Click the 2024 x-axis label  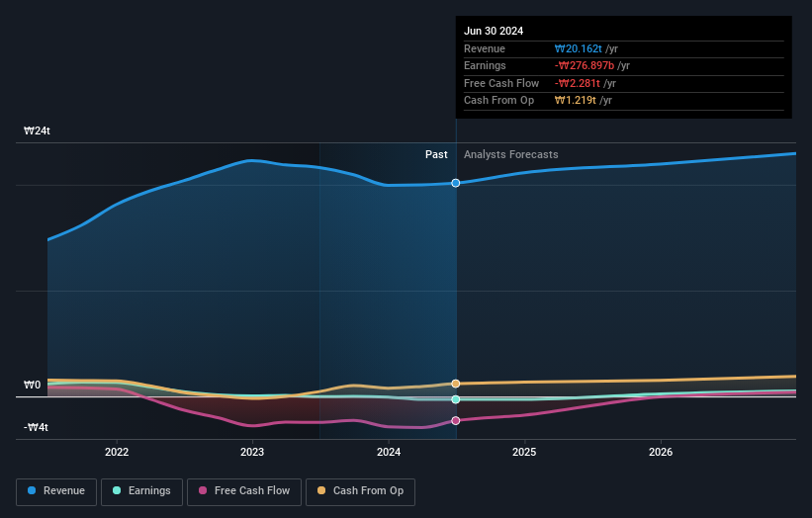click(x=389, y=452)
